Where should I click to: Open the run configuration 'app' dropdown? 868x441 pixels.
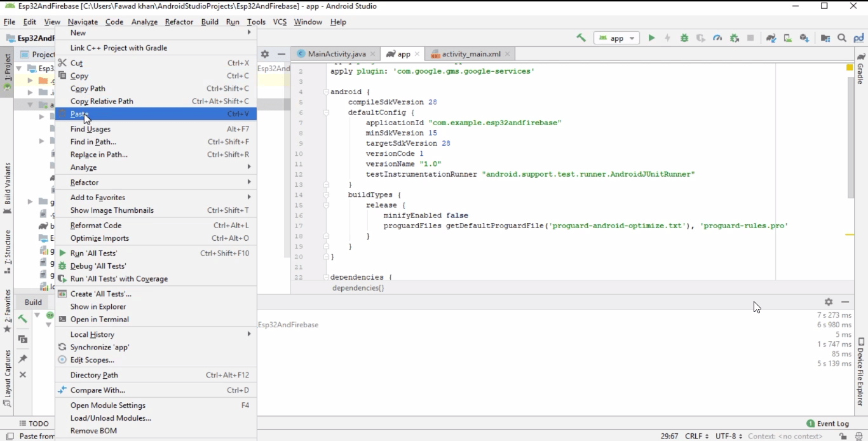click(616, 38)
